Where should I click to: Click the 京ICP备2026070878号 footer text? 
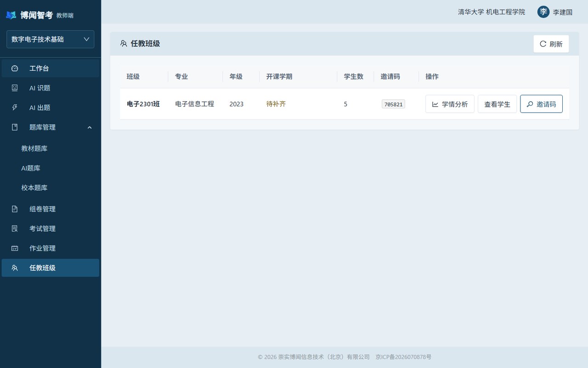tap(403, 357)
